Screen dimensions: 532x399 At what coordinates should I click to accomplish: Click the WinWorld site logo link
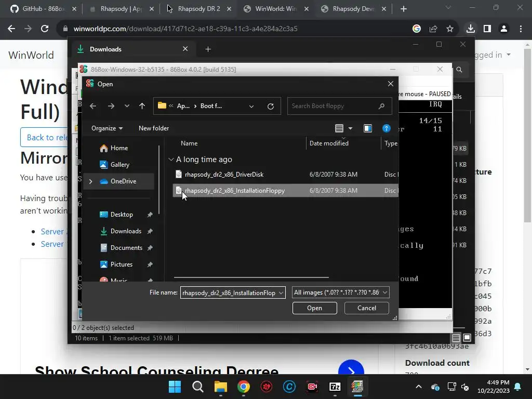click(31, 55)
